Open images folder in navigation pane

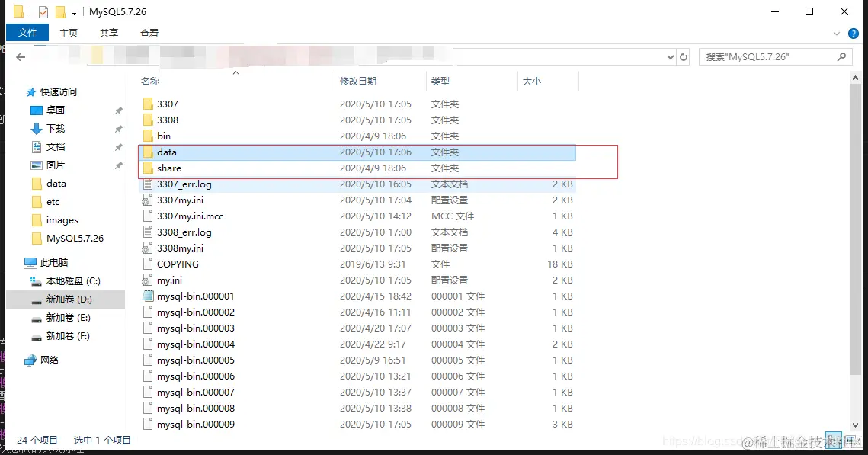coord(62,219)
